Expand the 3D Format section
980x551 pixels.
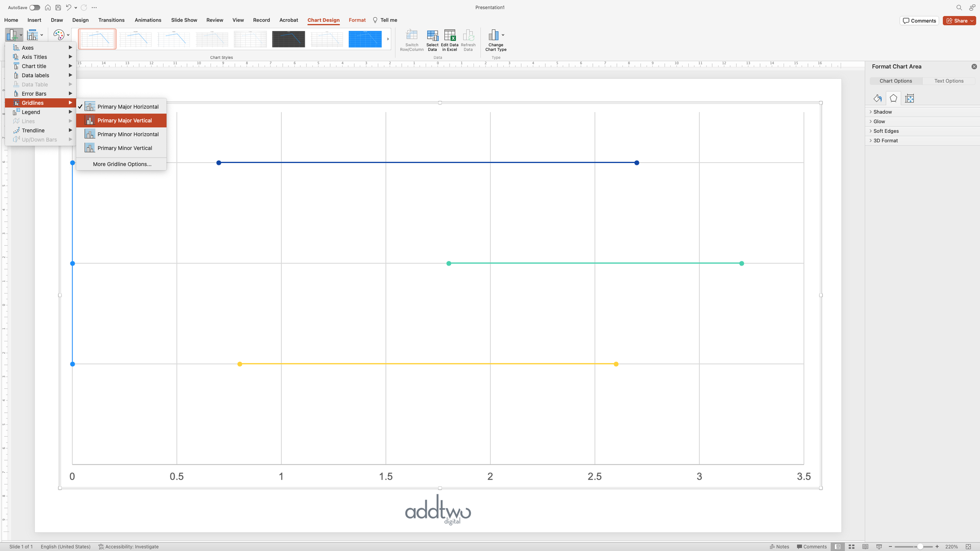coord(885,141)
